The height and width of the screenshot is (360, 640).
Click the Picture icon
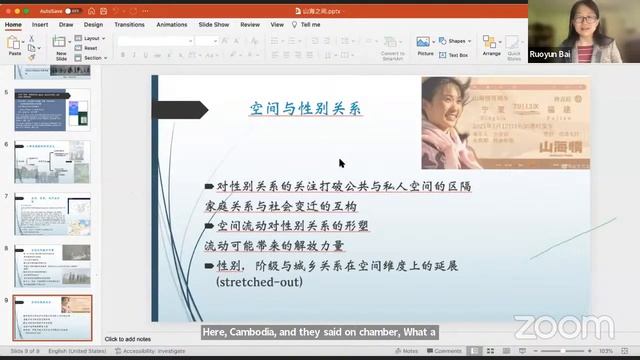(423, 42)
